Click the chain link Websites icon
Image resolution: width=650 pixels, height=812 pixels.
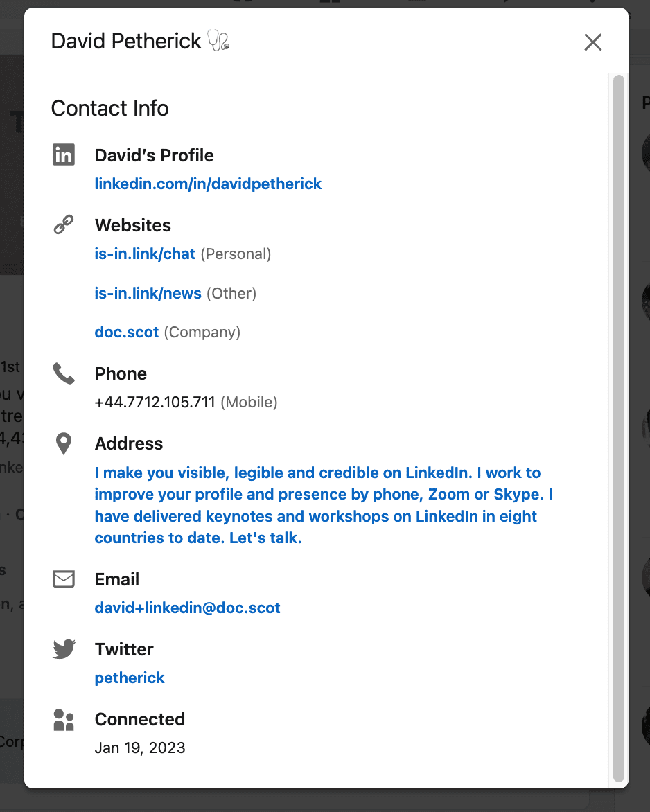pos(64,224)
